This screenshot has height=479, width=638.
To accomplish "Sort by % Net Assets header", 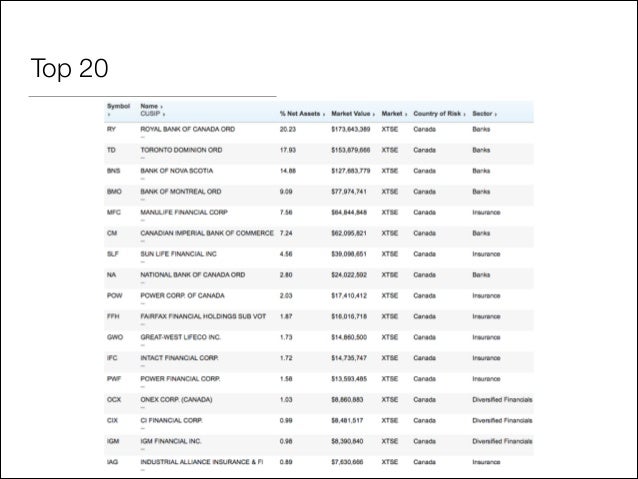I will click(x=302, y=114).
